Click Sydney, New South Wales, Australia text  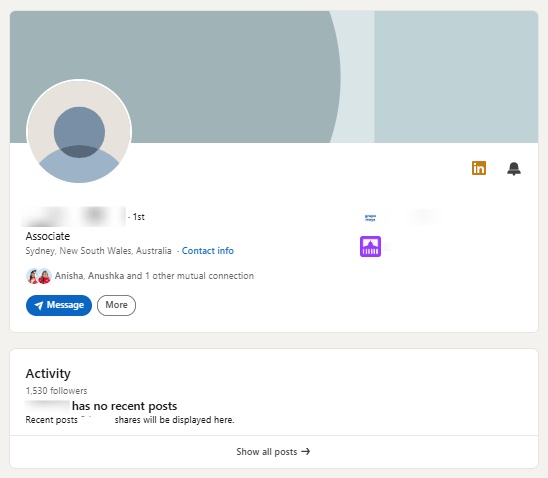[99, 251]
